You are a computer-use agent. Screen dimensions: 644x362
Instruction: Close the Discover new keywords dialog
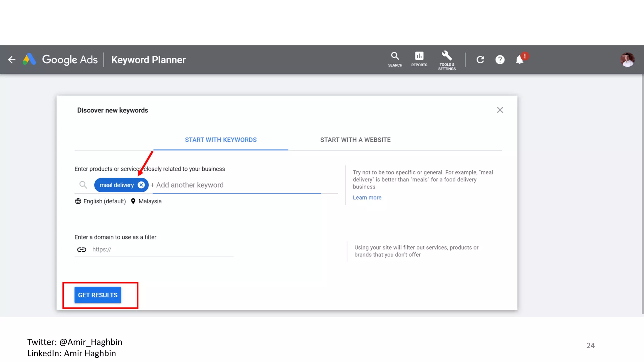500,110
